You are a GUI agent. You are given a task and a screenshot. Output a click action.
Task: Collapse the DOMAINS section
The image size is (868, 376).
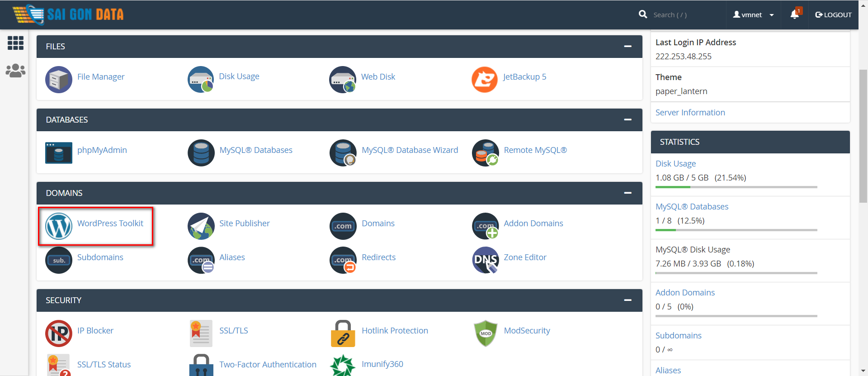627,193
